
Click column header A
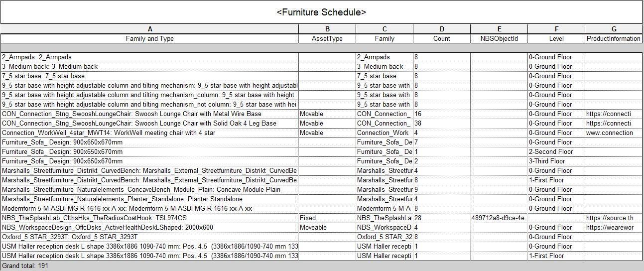(149, 29)
